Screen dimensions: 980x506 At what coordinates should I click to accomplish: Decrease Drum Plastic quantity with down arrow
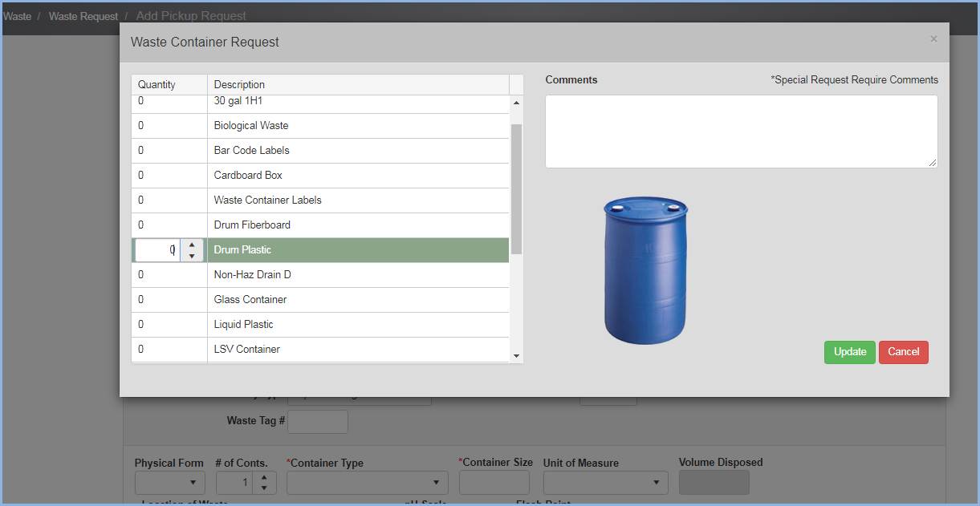click(191, 257)
